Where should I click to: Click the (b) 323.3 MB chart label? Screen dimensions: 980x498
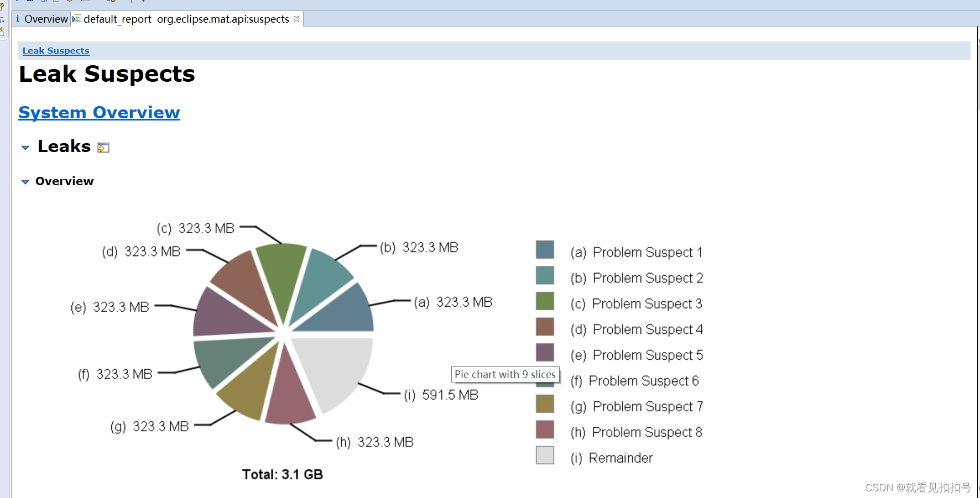[x=419, y=248]
